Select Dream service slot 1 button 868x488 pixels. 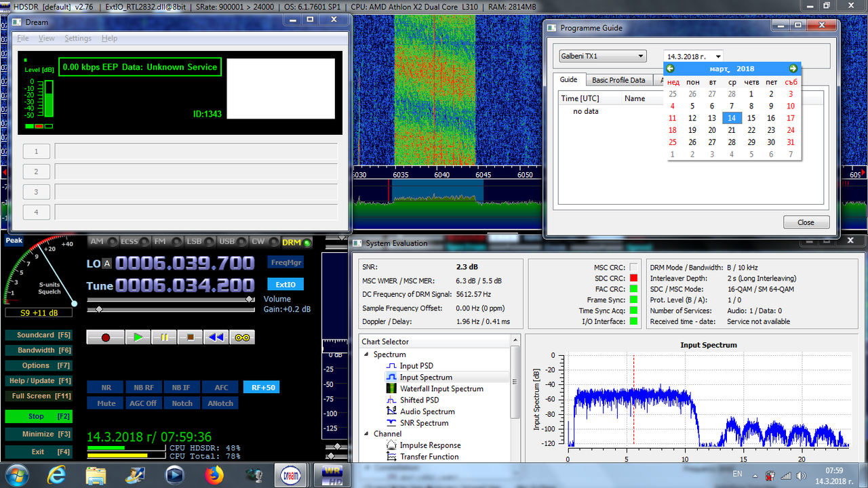coord(36,151)
